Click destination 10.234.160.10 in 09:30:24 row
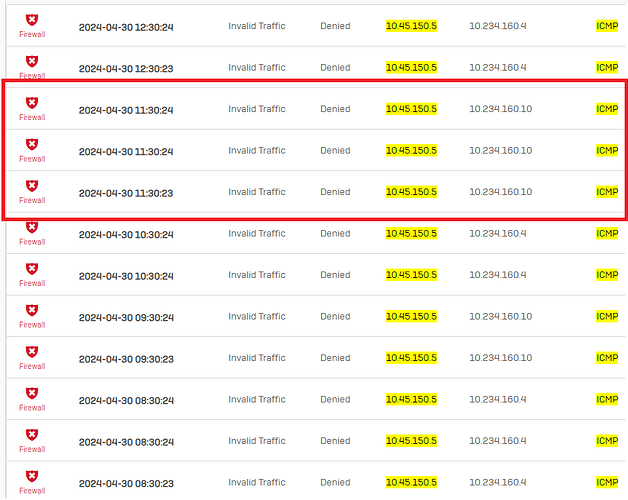The image size is (628, 500). point(501,317)
